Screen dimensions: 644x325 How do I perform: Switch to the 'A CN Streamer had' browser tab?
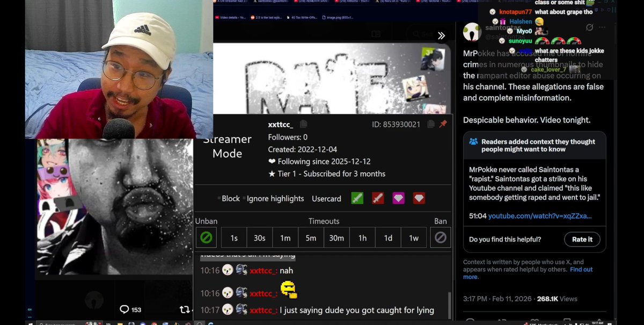pos(230,2)
